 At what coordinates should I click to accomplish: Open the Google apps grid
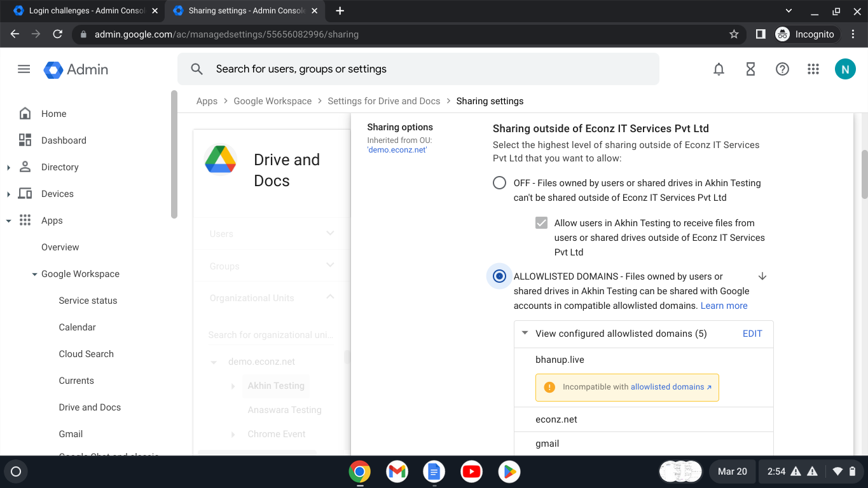pyautogui.click(x=813, y=69)
